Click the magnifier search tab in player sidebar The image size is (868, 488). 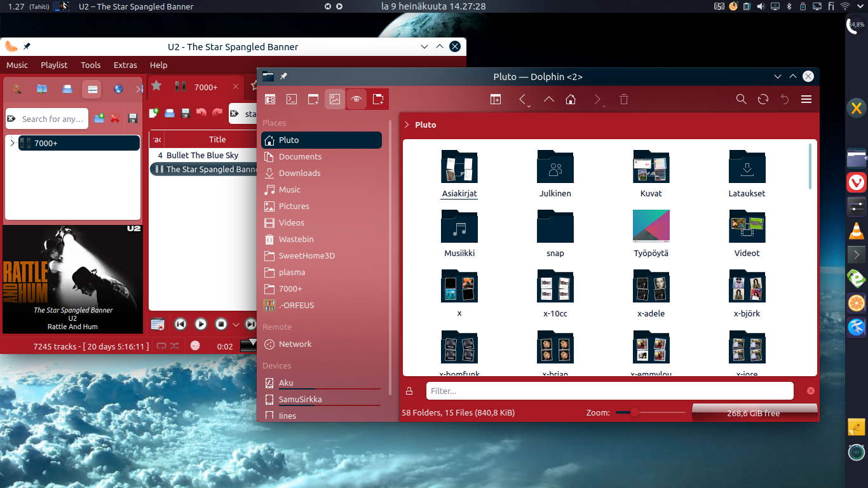(x=17, y=89)
